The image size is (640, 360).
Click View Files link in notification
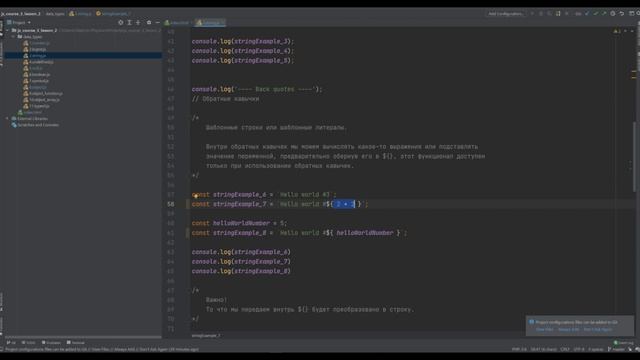pos(544,329)
